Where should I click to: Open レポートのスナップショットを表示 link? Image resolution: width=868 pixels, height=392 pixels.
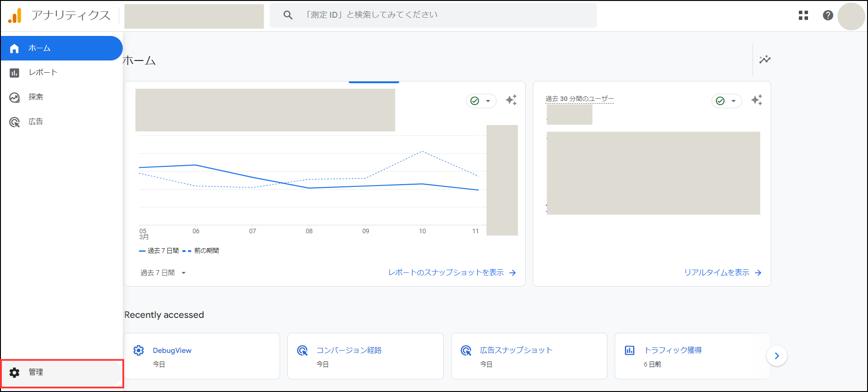(452, 272)
